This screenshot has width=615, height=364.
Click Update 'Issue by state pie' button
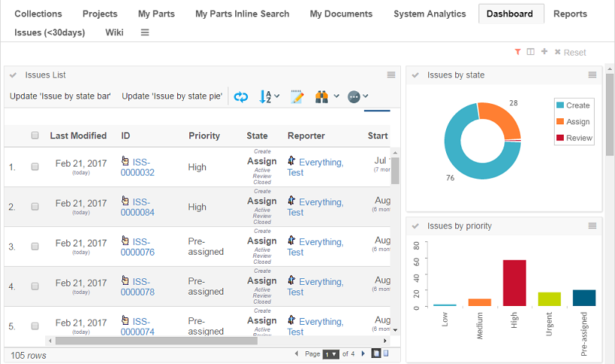pos(172,96)
